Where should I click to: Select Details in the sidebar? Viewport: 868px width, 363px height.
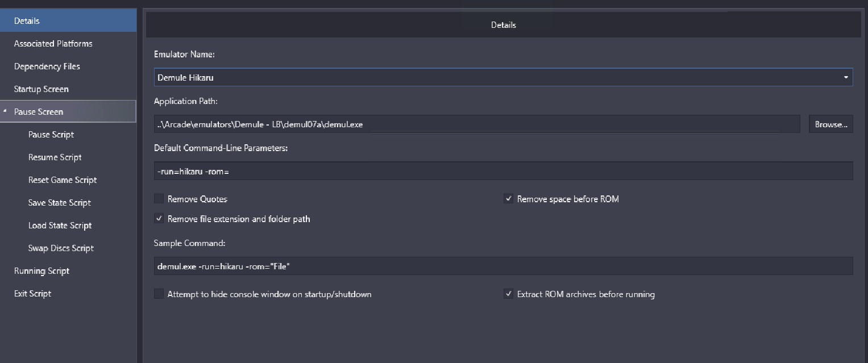[68, 20]
